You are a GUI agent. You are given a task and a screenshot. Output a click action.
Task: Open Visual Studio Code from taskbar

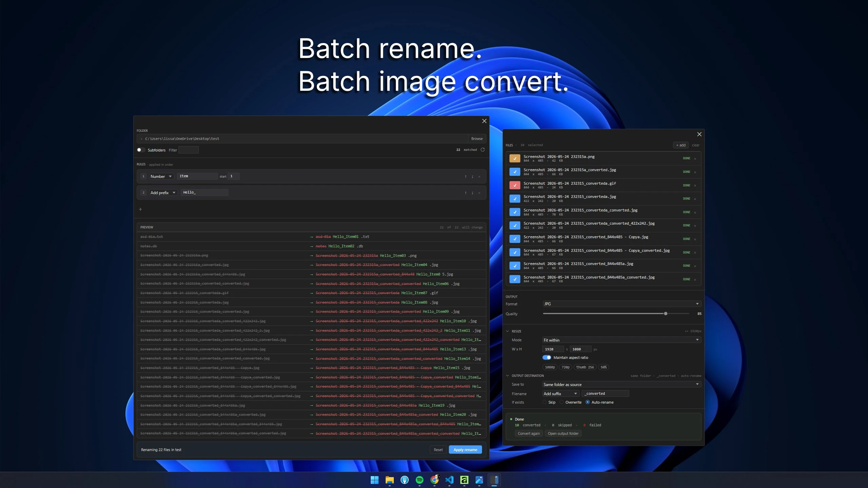point(449,480)
